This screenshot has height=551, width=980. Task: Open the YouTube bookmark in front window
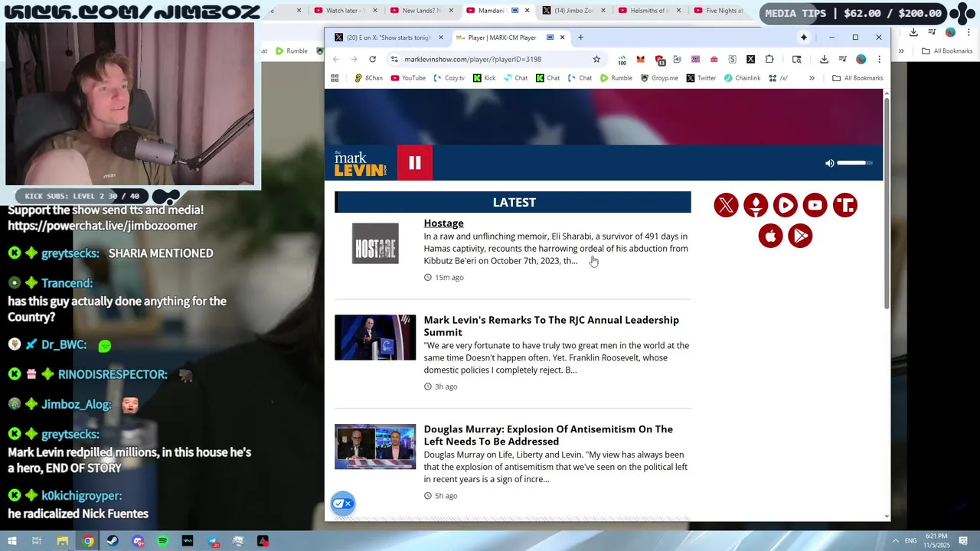click(x=408, y=78)
